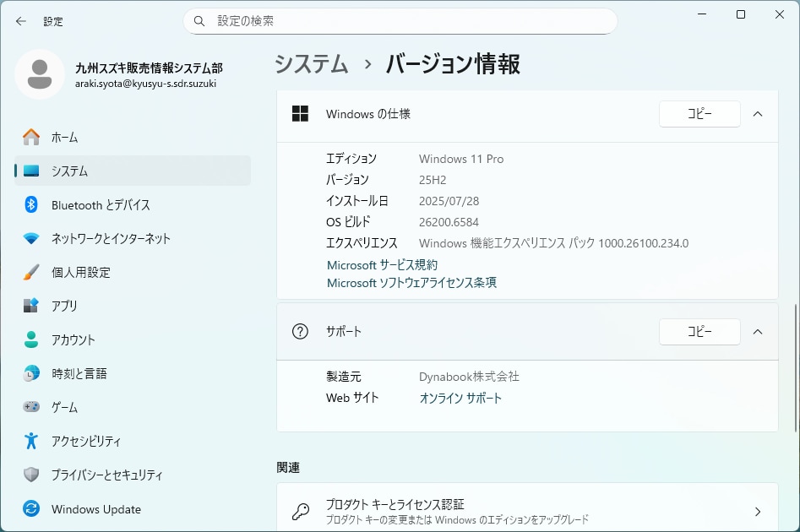
Task: Open Microsoft ソフトウェアライセンス条項 link
Action: (411, 283)
